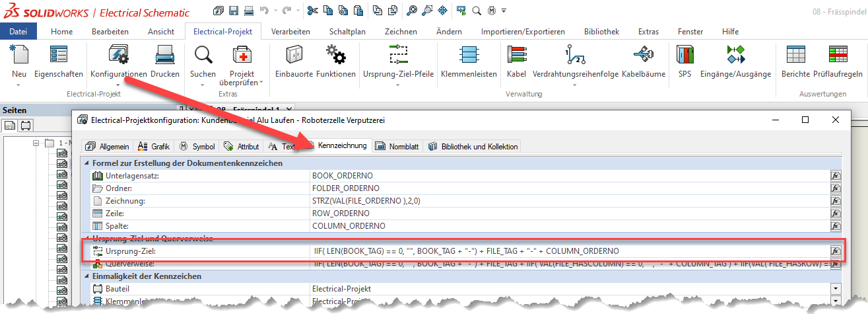
Task: Click the save disk icon in title bar
Action: (233, 11)
